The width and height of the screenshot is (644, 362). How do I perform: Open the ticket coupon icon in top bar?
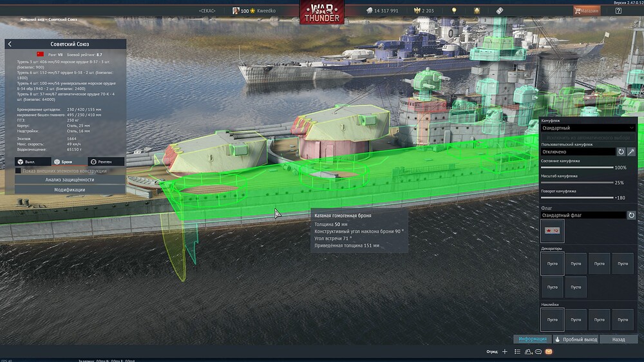pos(500,11)
